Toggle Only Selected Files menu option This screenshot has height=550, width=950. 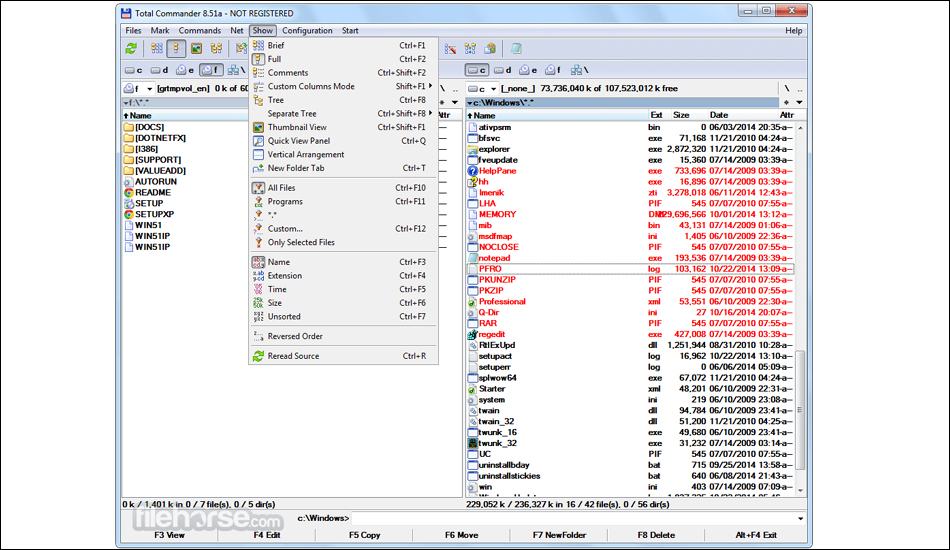coord(344,242)
